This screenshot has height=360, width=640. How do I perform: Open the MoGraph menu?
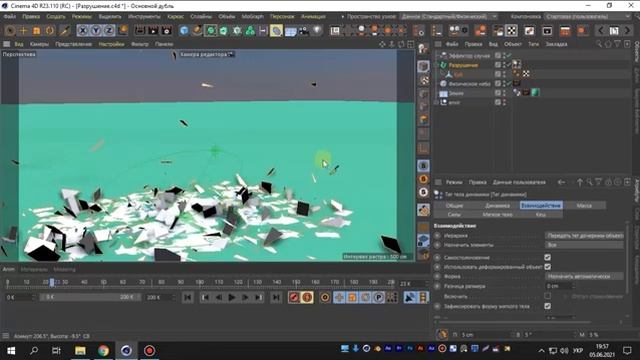(x=252, y=16)
